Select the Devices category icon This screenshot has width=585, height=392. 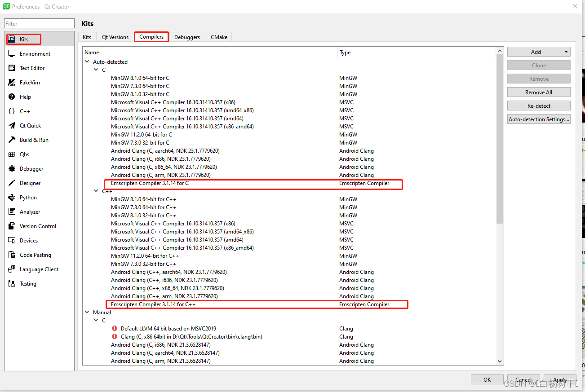(x=12, y=240)
